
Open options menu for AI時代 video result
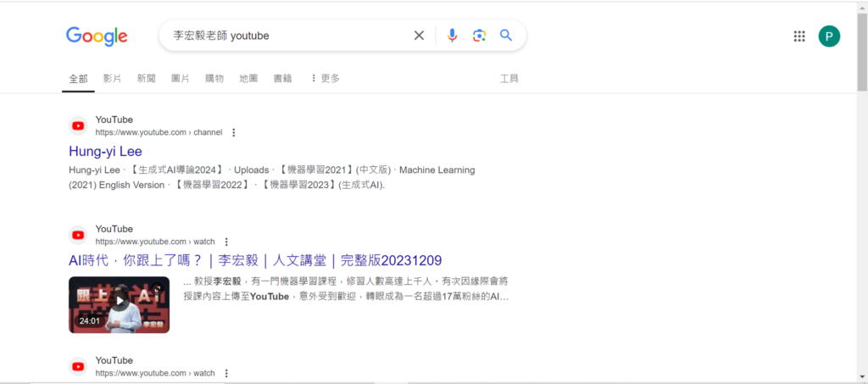pos(226,242)
